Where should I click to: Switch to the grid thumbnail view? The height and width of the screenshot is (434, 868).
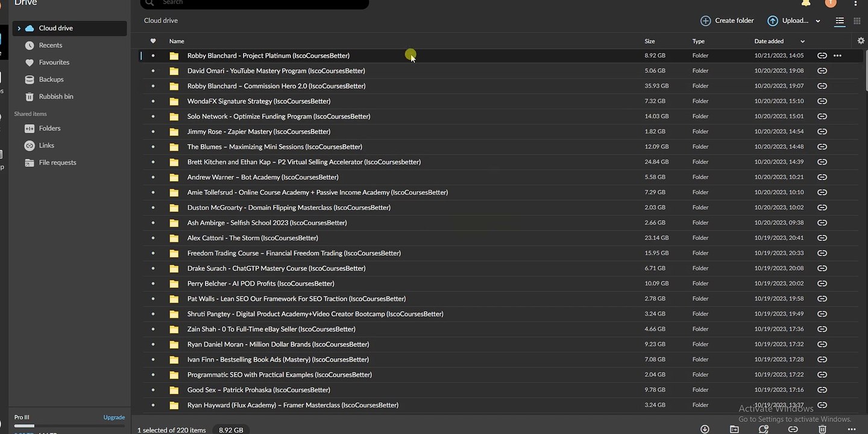[857, 21]
